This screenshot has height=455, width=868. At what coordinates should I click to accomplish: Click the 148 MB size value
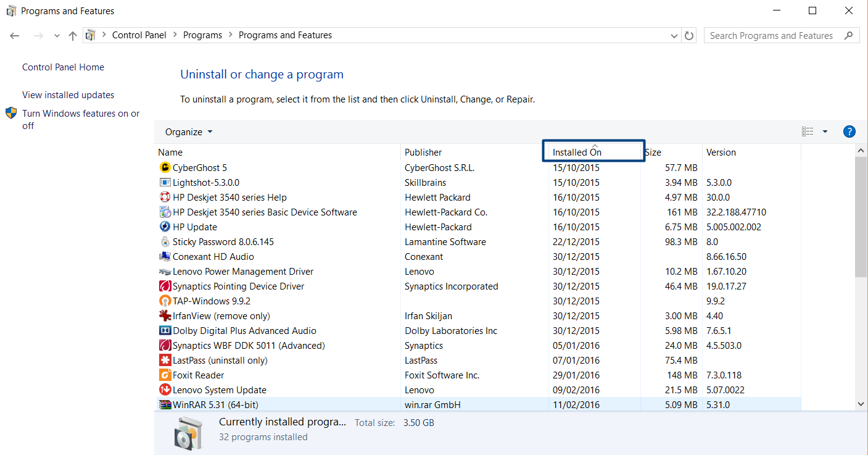(682, 375)
